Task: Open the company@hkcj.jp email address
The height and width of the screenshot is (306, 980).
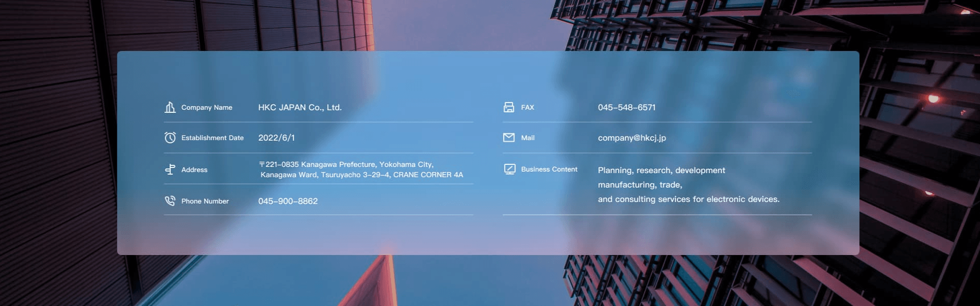Action: click(x=632, y=138)
